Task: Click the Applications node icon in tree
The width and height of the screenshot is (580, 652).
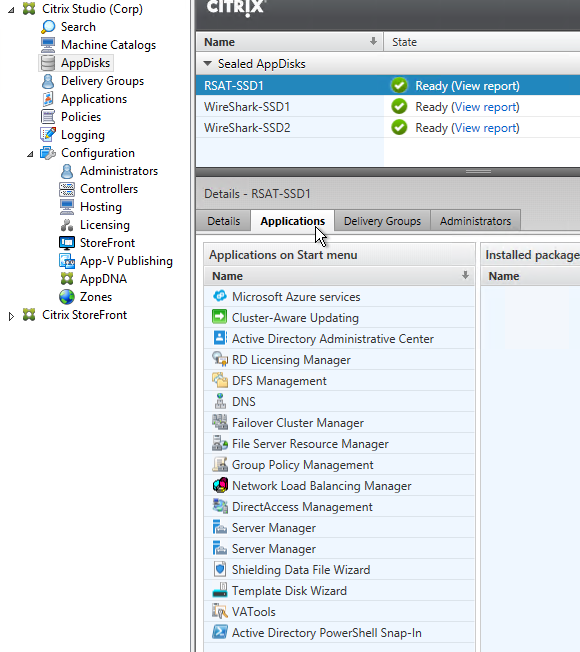Action: coord(48,99)
